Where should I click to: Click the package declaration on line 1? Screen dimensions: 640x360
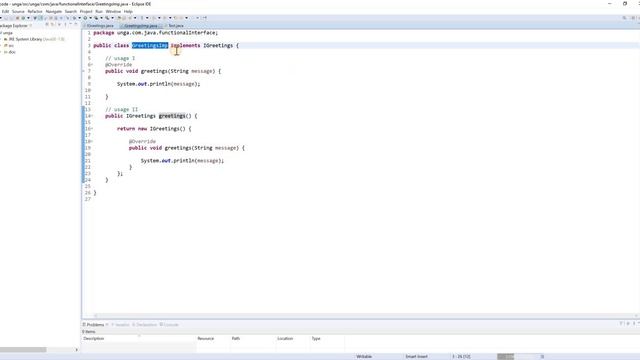[x=156, y=33]
